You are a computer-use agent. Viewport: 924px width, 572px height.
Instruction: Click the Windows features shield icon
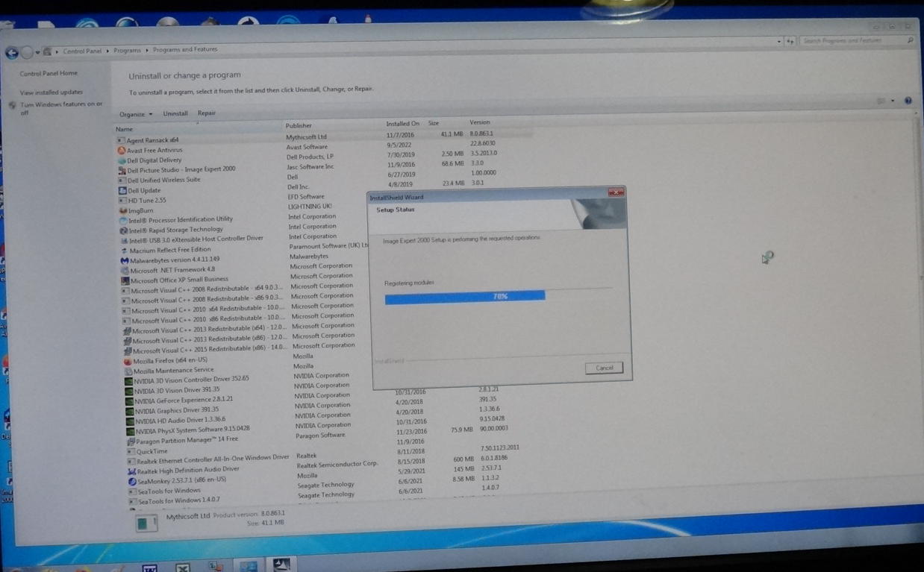[12, 106]
